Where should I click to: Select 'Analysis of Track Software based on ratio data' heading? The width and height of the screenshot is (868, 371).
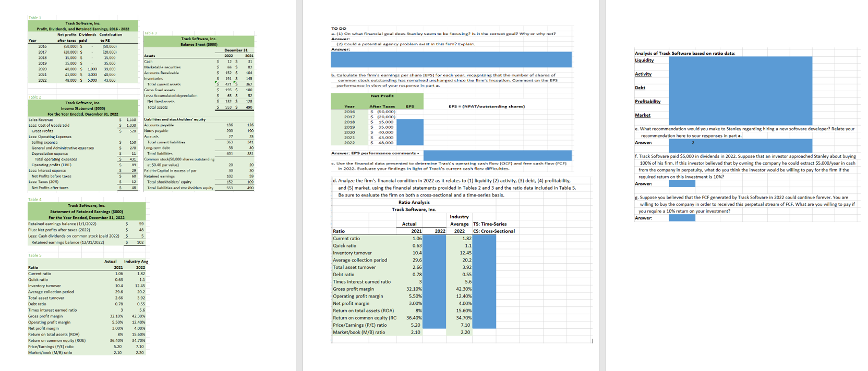tap(685, 54)
